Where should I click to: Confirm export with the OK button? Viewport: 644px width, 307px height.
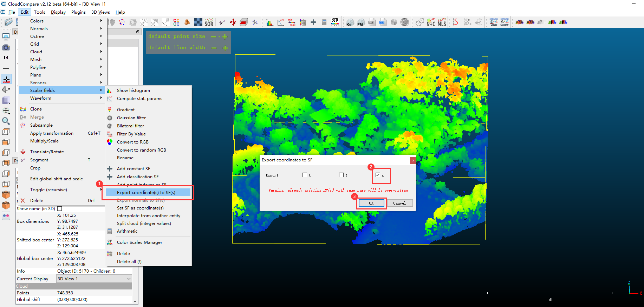[x=371, y=203]
